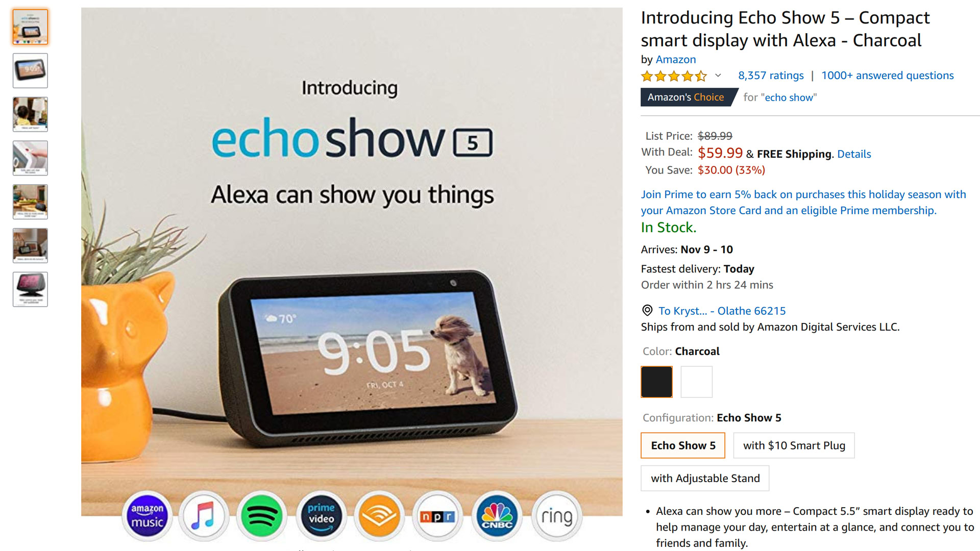This screenshot has height=551, width=980.
Task: Open the 8,357 ratings link
Action: point(771,76)
